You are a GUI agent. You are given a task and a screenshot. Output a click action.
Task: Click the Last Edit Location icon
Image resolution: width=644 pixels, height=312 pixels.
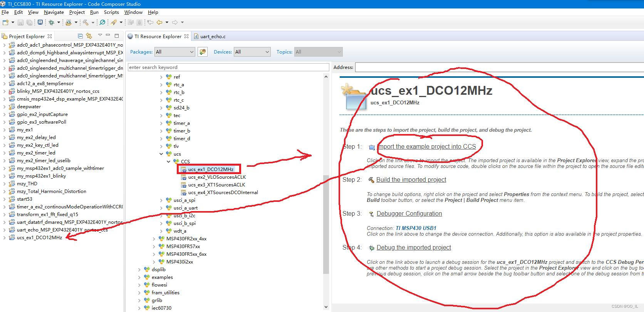point(150,22)
